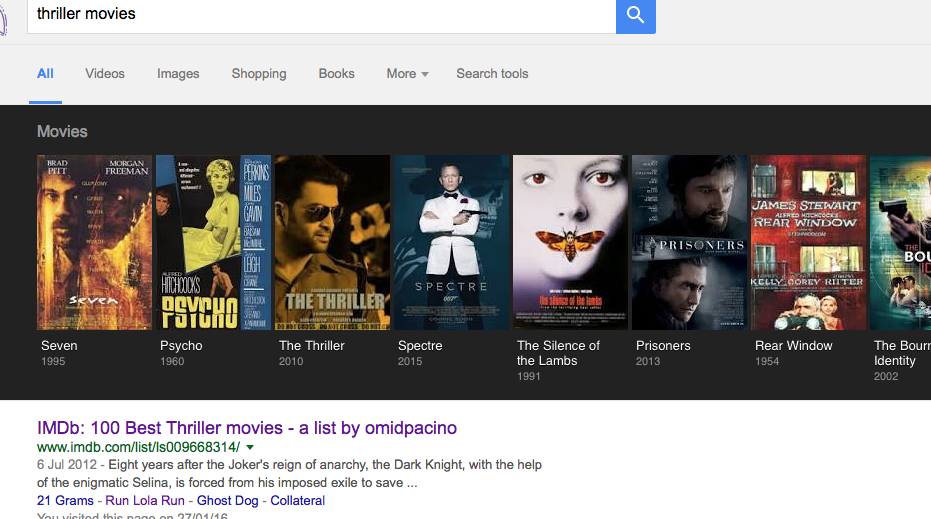Click the search box containing thriller movies
This screenshot has height=519, width=931.
tap(321, 15)
